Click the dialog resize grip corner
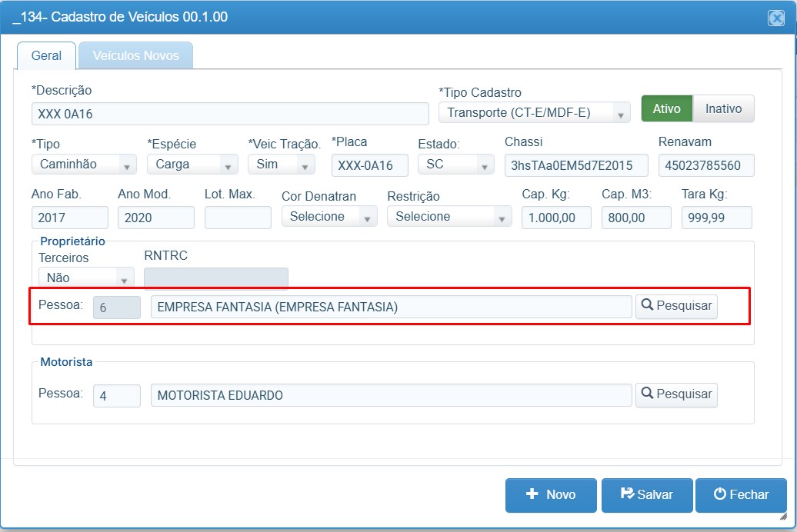 point(783,517)
